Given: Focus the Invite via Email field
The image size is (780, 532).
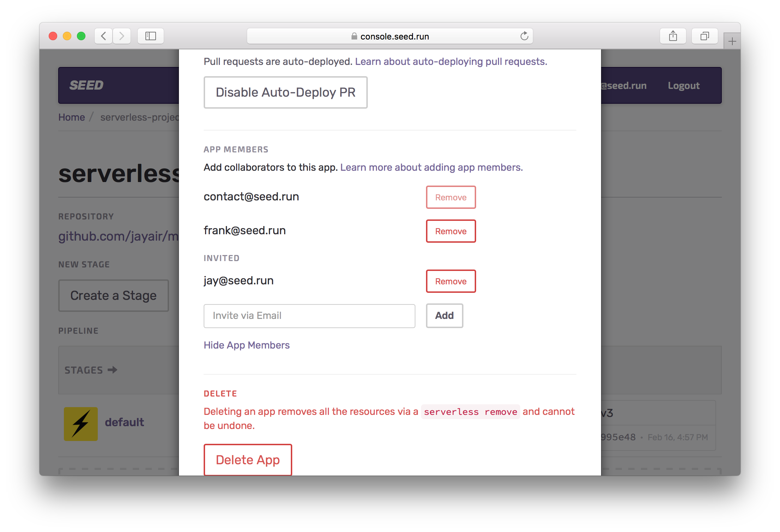Looking at the screenshot, I should (309, 316).
